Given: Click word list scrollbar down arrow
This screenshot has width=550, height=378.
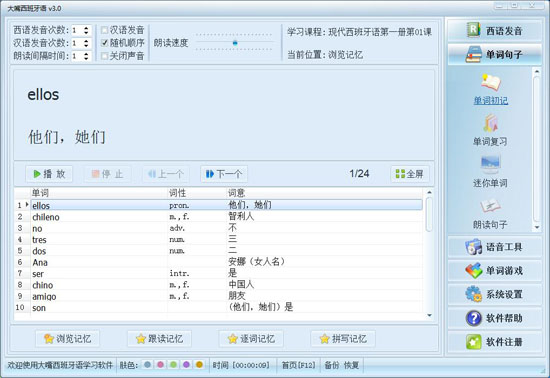Looking at the screenshot, I should point(429,315).
